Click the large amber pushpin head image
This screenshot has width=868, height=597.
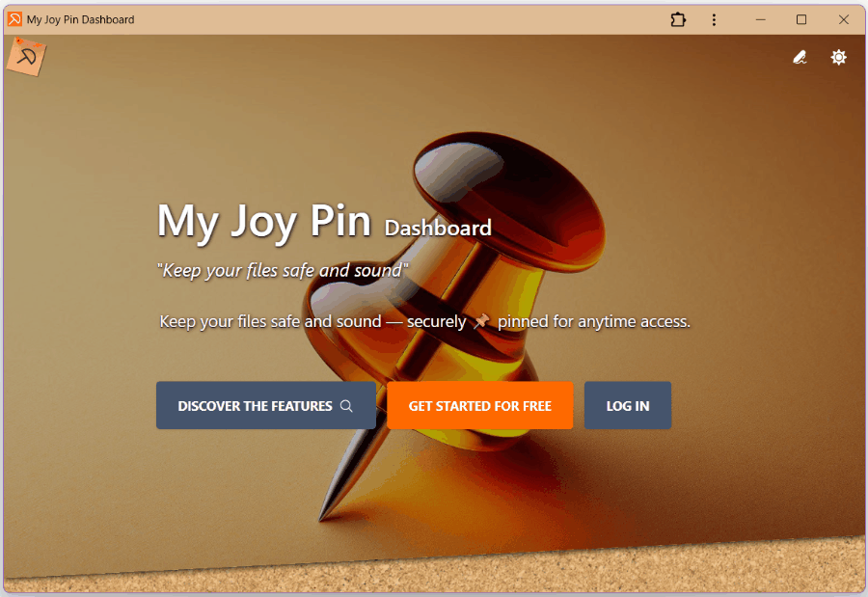(509, 203)
